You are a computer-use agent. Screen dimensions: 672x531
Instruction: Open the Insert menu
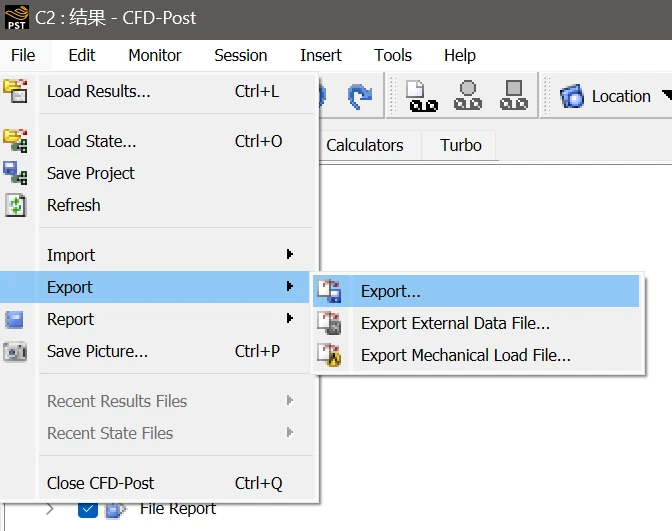coord(320,55)
